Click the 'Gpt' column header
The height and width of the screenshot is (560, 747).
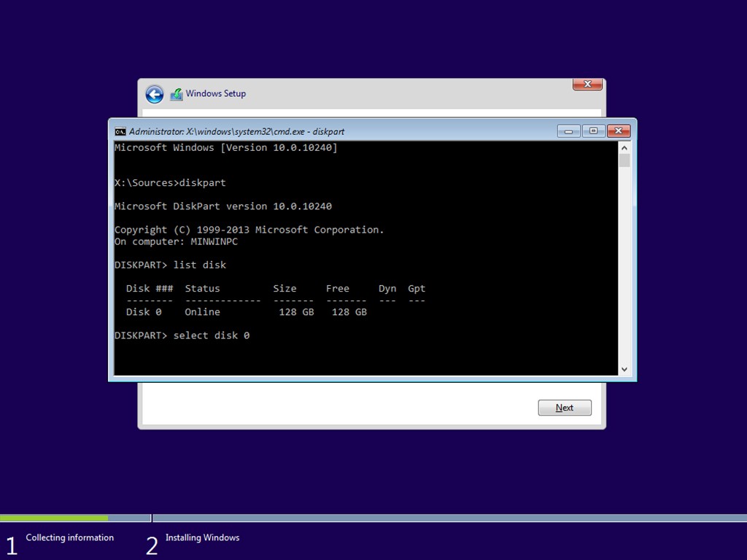coord(417,289)
